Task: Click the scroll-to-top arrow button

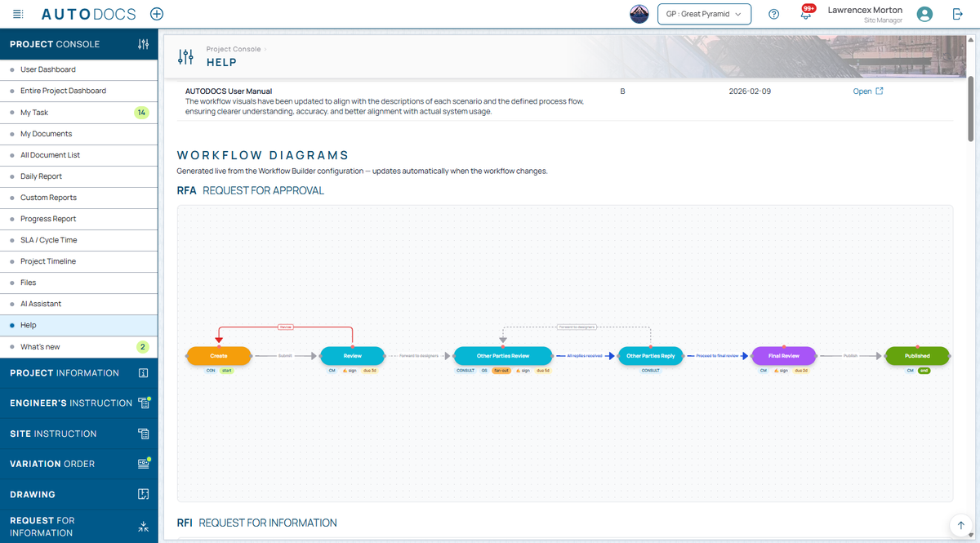Action: pyautogui.click(x=960, y=524)
